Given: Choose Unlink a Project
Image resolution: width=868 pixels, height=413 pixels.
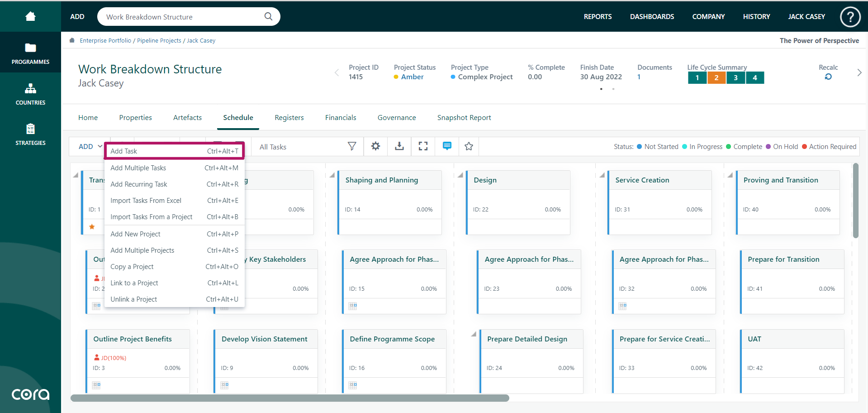Looking at the screenshot, I should [174, 299].
